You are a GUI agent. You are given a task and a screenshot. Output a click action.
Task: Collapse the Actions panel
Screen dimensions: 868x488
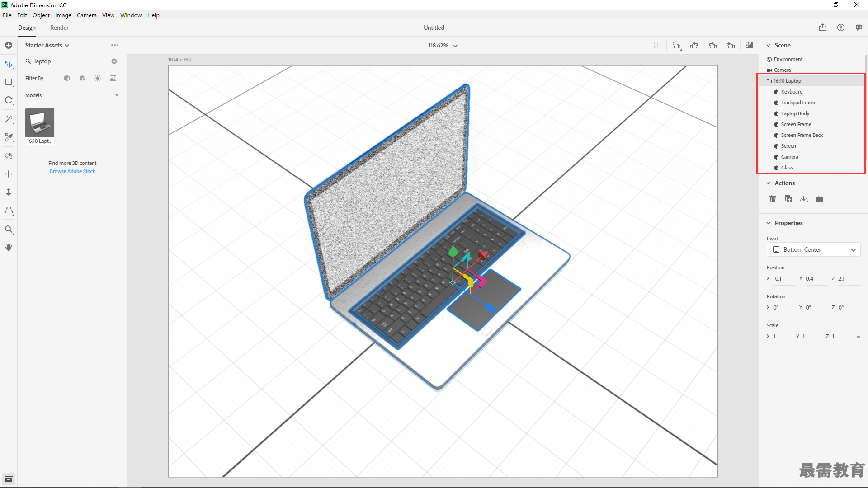point(768,183)
